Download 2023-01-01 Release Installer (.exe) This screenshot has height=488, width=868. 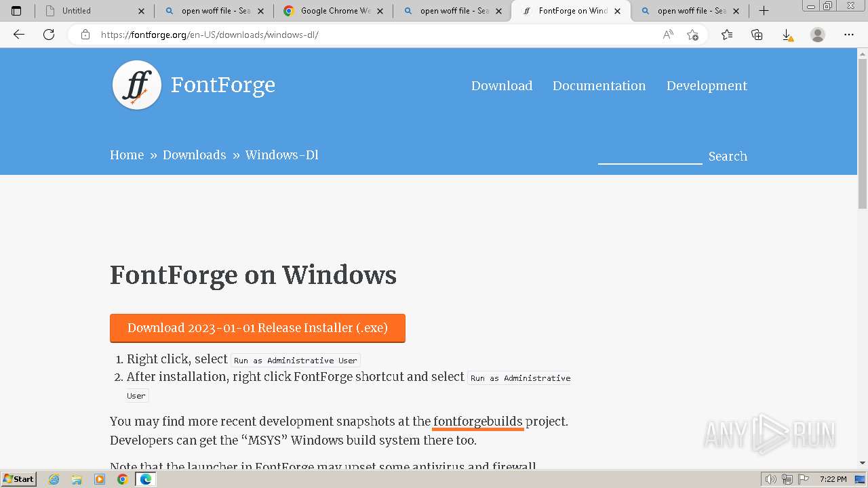(x=258, y=328)
